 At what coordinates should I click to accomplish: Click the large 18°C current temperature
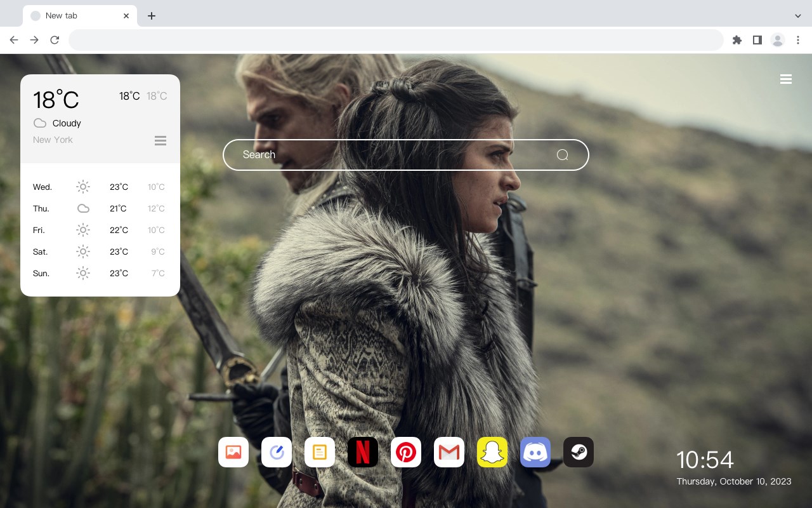[56, 100]
